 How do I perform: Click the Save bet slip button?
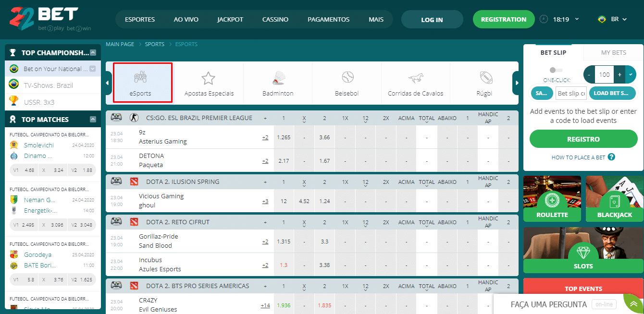[542, 93]
